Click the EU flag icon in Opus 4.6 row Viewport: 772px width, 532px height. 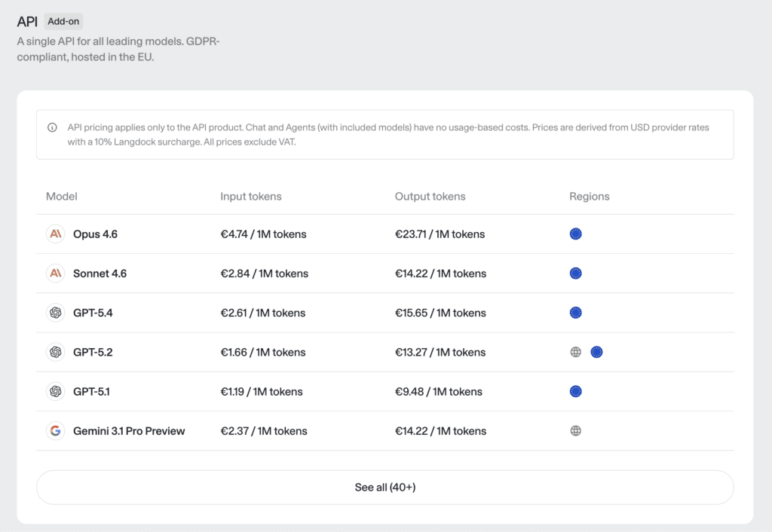coord(575,234)
